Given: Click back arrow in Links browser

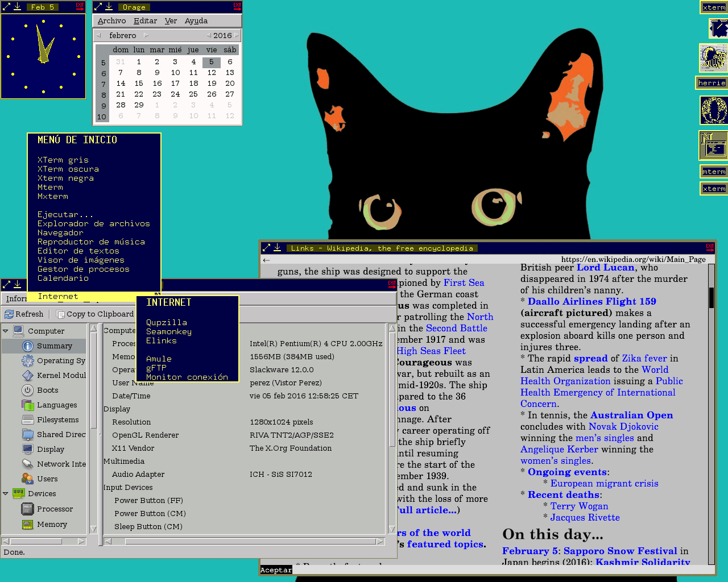Looking at the screenshot, I should tap(266, 260).
